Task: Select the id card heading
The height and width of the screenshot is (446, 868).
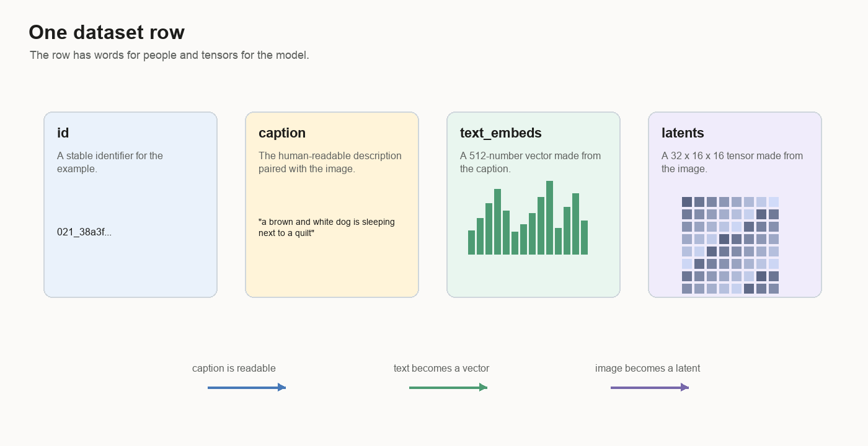Action: (63, 133)
